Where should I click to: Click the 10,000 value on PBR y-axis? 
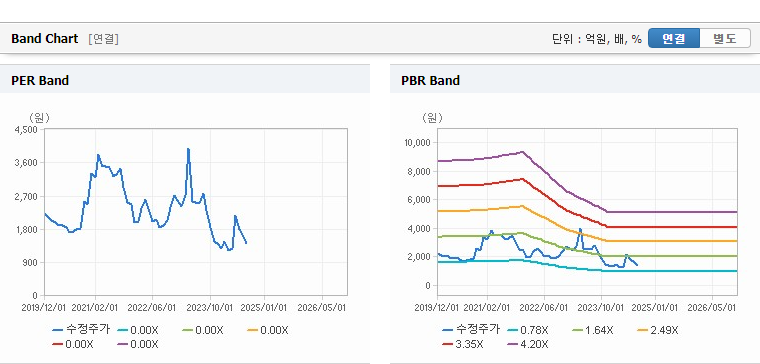click(417, 142)
